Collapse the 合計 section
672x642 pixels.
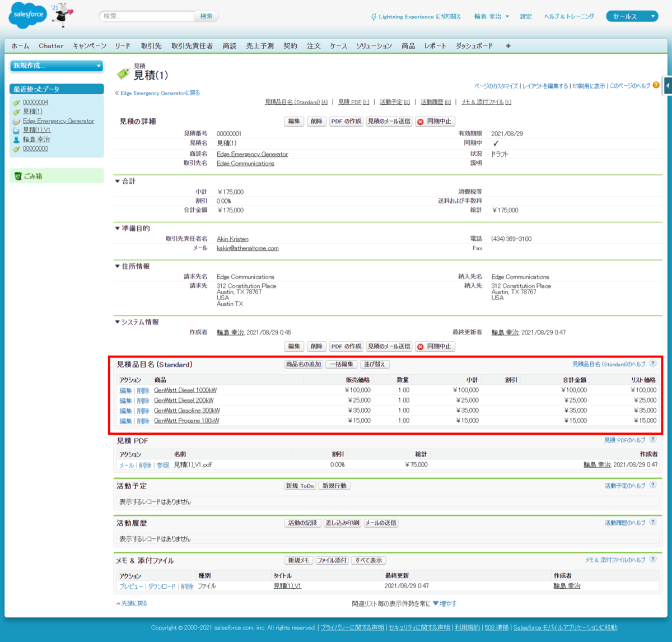pos(117,182)
